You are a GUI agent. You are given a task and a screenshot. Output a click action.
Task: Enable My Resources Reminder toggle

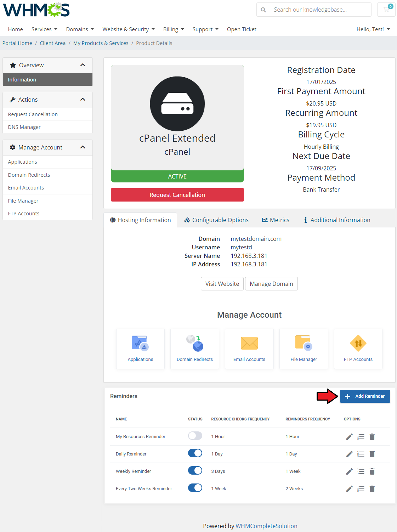coord(195,436)
